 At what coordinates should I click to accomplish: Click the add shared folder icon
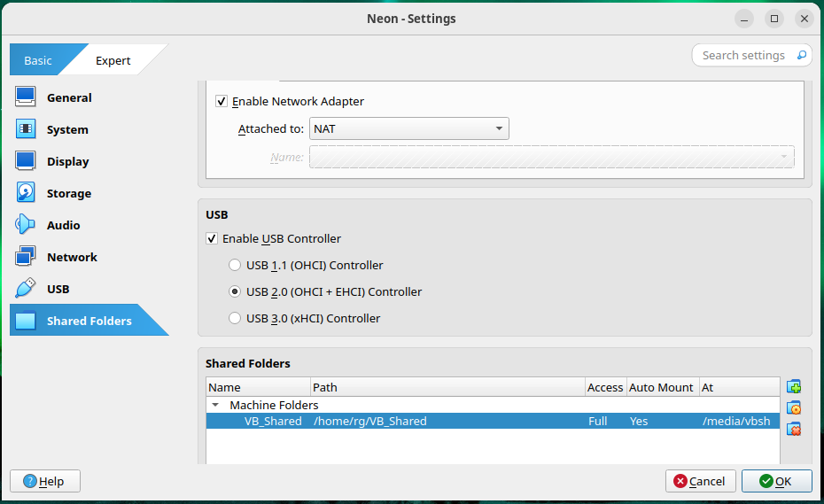tap(794, 386)
